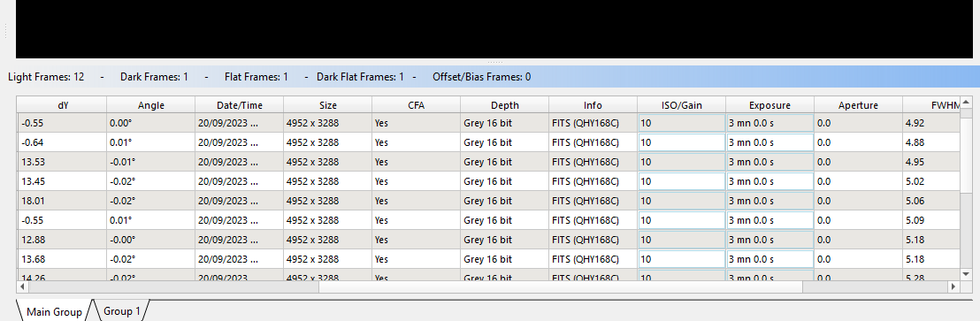Sort by the Date/Time column header

coord(240,105)
